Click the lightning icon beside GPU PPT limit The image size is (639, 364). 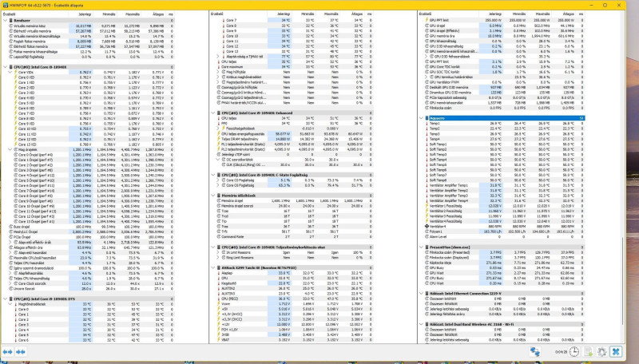tap(427, 21)
